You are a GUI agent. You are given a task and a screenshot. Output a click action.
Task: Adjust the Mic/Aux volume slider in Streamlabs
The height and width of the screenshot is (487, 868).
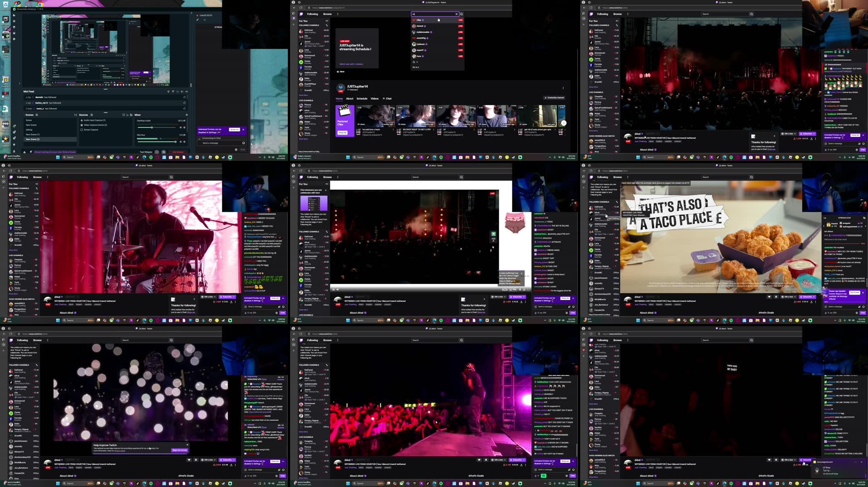point(157,142)
